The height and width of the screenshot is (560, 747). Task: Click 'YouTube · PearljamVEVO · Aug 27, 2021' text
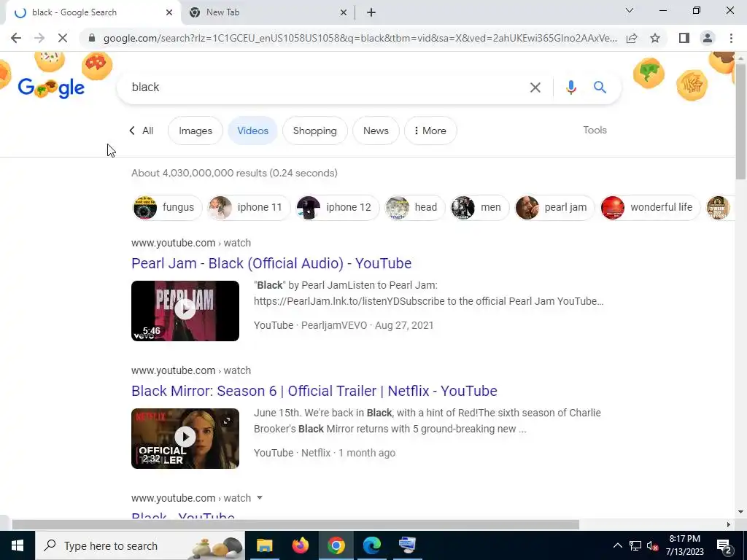(344, 325)
